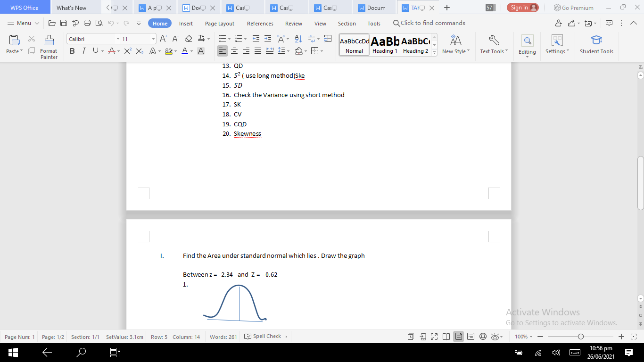Open the Find and Replace editing icon
The image size is (644, 362).
[527, 40]
